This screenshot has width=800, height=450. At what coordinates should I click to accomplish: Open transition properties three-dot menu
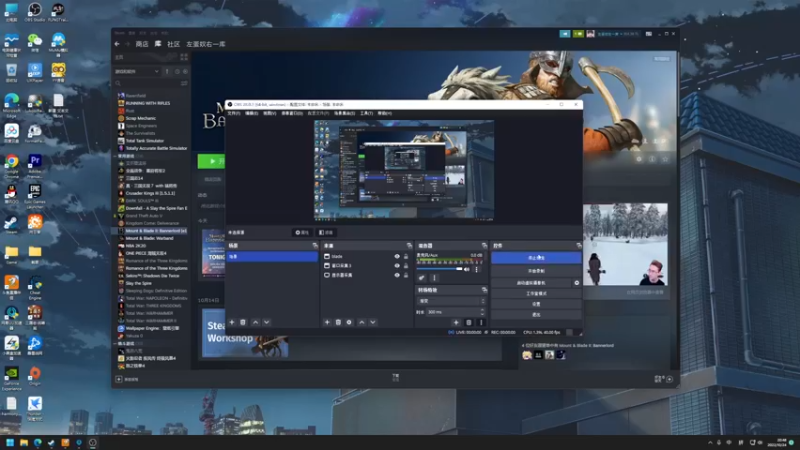[x=481, y=322]
